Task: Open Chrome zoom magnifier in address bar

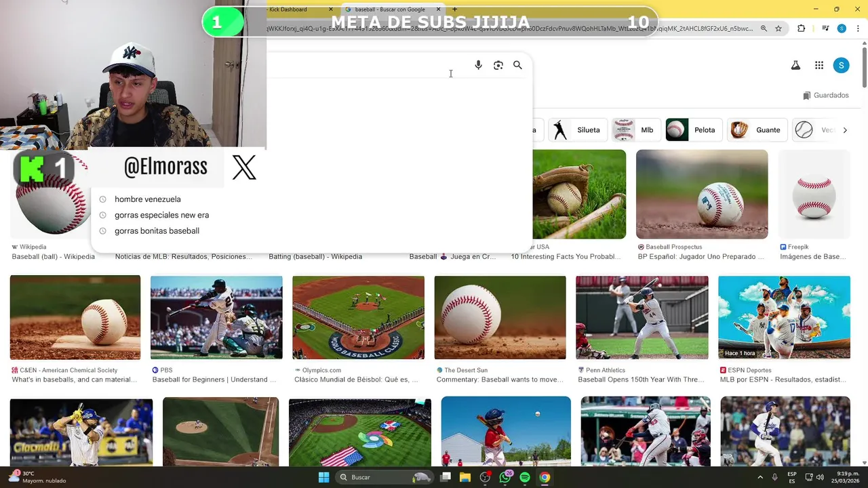Action: coord(764,28)
